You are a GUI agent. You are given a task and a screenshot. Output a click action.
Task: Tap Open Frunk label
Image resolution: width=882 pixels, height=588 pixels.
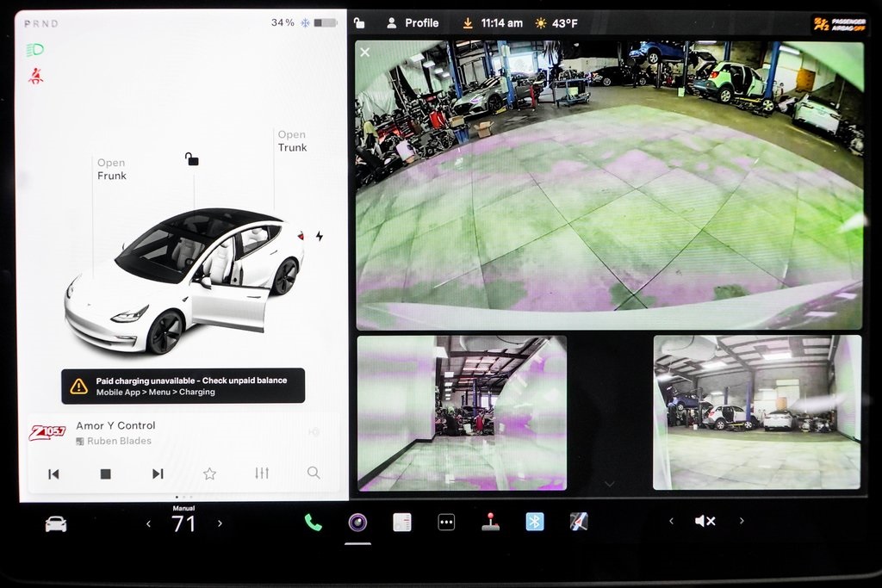[x=111, y=170]
